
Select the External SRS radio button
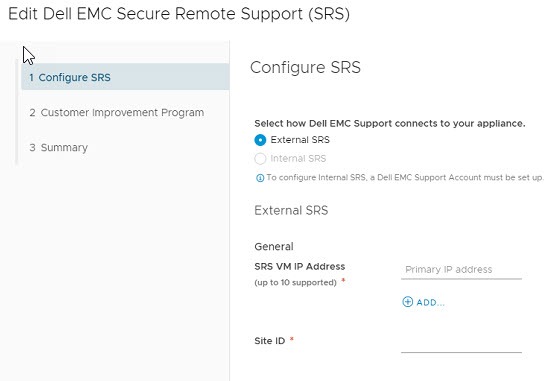260,140
